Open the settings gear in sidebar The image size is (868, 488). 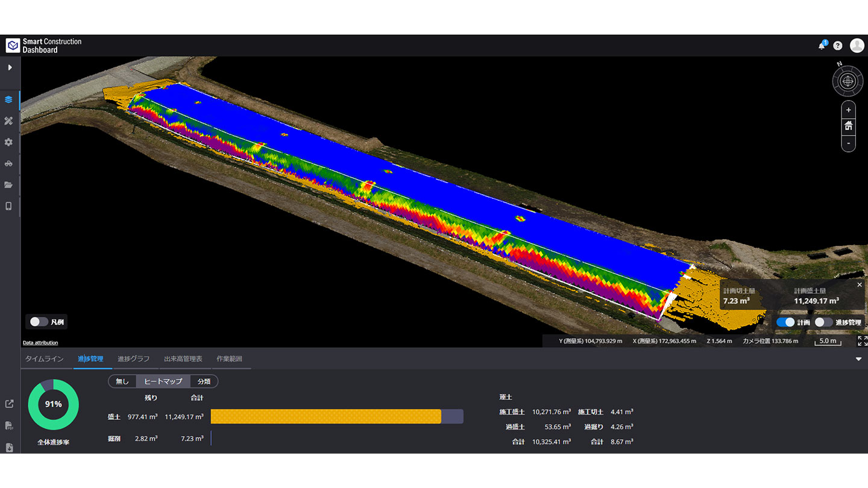pyautogui.click(x=8, y=142)
